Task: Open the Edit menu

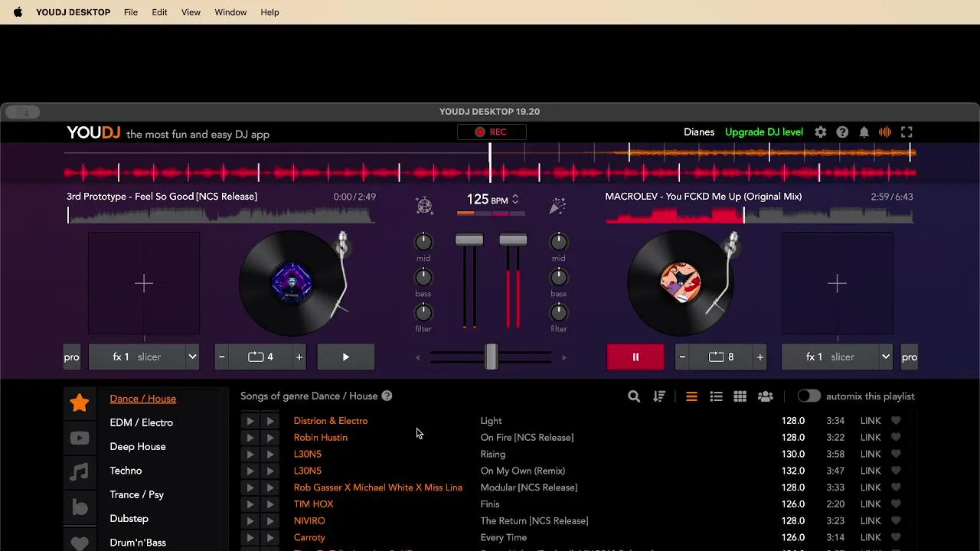Action: point(159,12)
